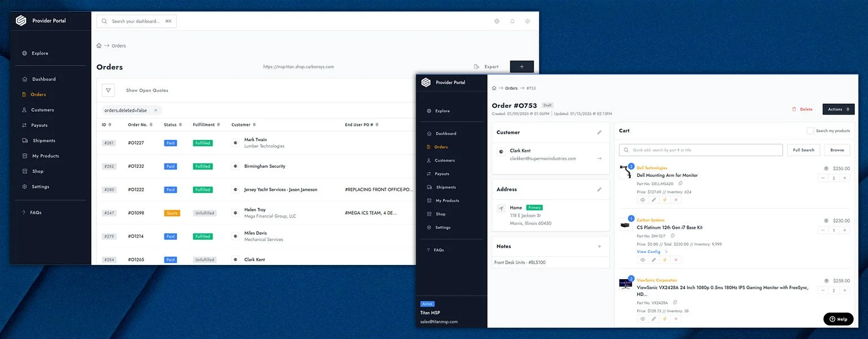Open the settings gear in the top bar
The image size is (868, 339).
coord(527,21)
